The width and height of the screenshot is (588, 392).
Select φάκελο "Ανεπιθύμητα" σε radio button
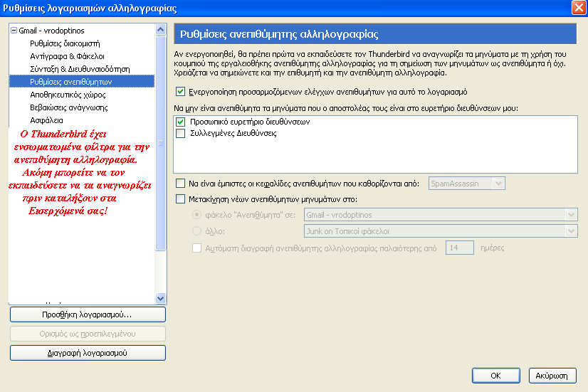pyautogui.click(x=196, y=215)
